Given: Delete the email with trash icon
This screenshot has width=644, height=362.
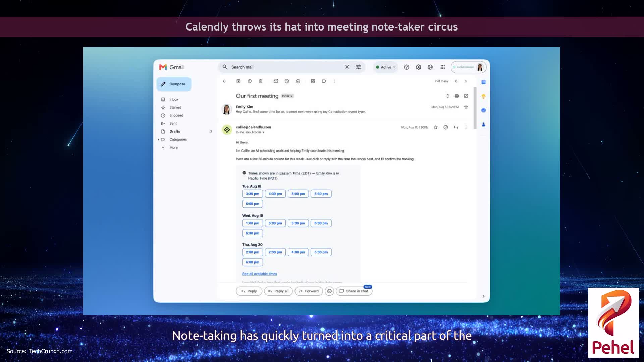Looking at the screenshot, I should coord(261,81).
